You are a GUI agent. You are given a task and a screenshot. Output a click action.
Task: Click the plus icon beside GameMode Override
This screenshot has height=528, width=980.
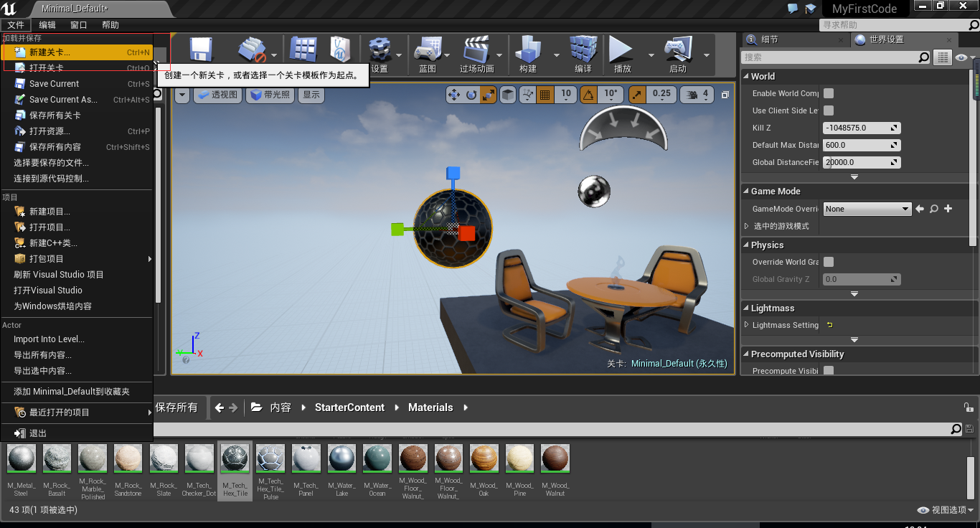[x=948, y=209]
